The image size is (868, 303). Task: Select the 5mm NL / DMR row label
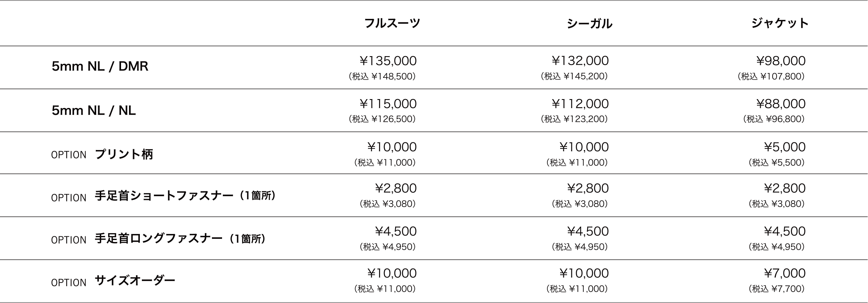click(100, 66)
